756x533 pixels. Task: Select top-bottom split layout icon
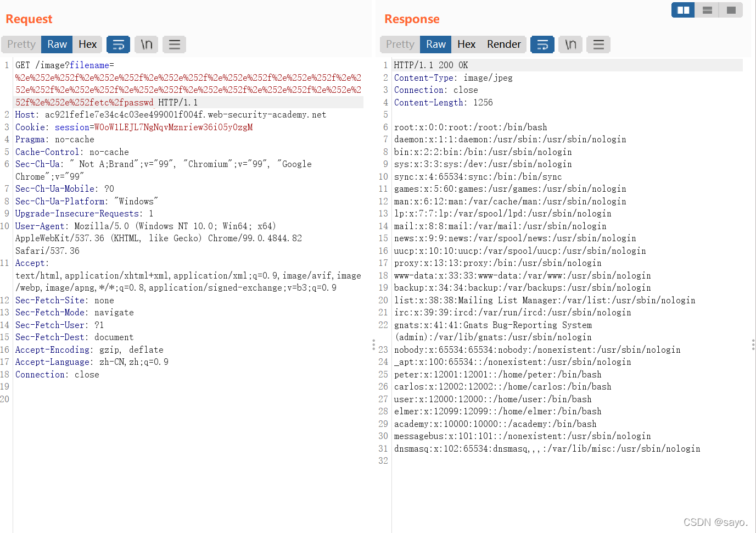[x=707, y=10]
